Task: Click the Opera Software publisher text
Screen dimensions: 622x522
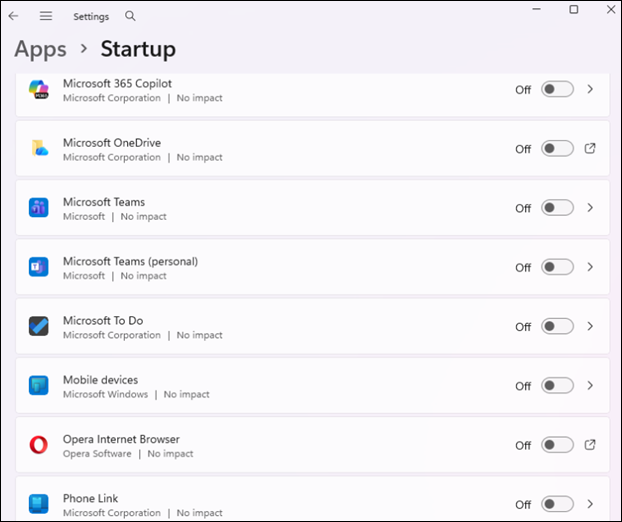Action: pos(97,453)
